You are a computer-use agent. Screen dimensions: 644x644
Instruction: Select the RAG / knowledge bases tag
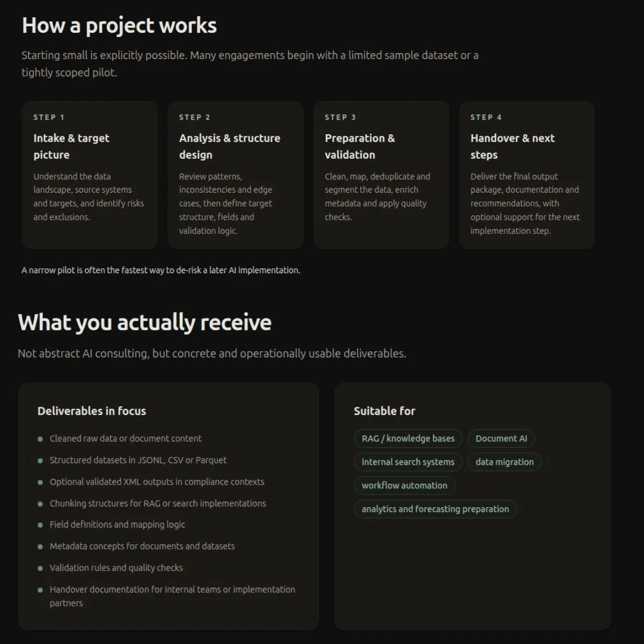tap(407, 438)
